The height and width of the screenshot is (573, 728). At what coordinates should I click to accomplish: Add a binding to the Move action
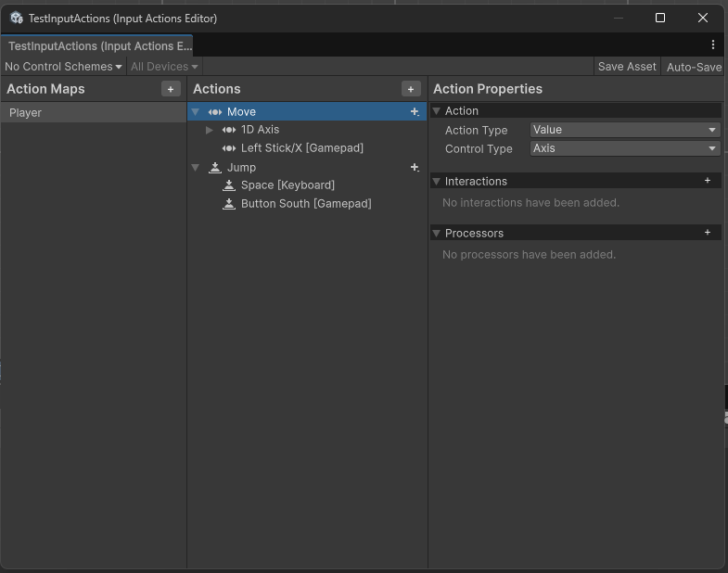pos(415,111)
